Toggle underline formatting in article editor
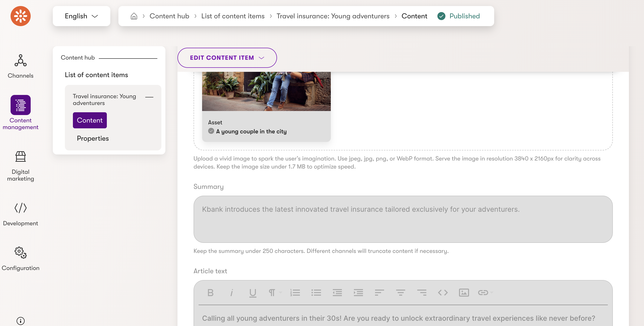The image size is (644, 326). tap(253, 293)
